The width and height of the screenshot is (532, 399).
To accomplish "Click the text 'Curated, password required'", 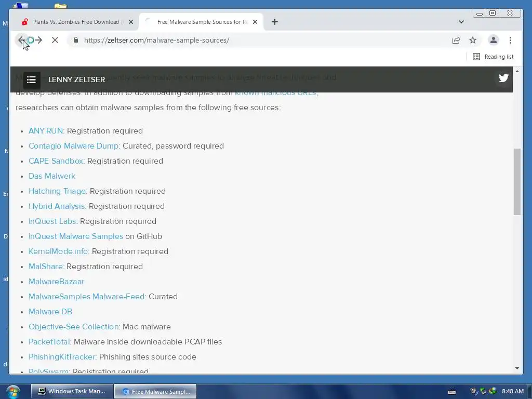I will point(173,146).
